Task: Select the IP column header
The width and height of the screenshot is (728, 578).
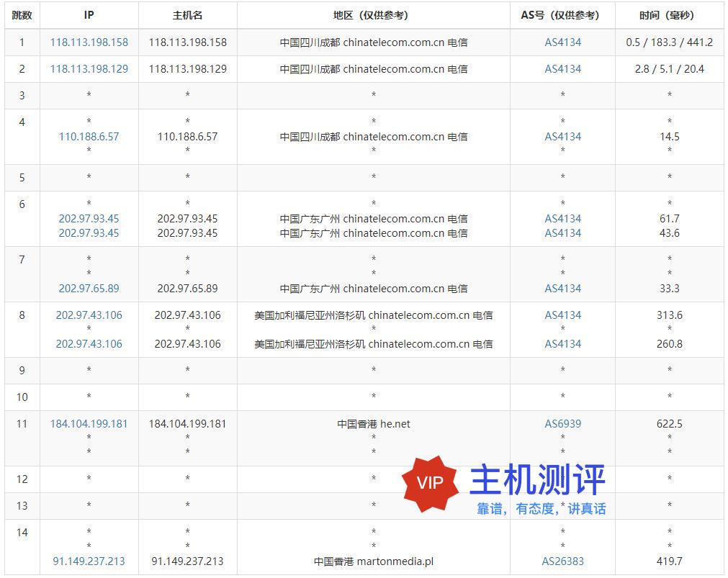Action: [x=89, y=15]
